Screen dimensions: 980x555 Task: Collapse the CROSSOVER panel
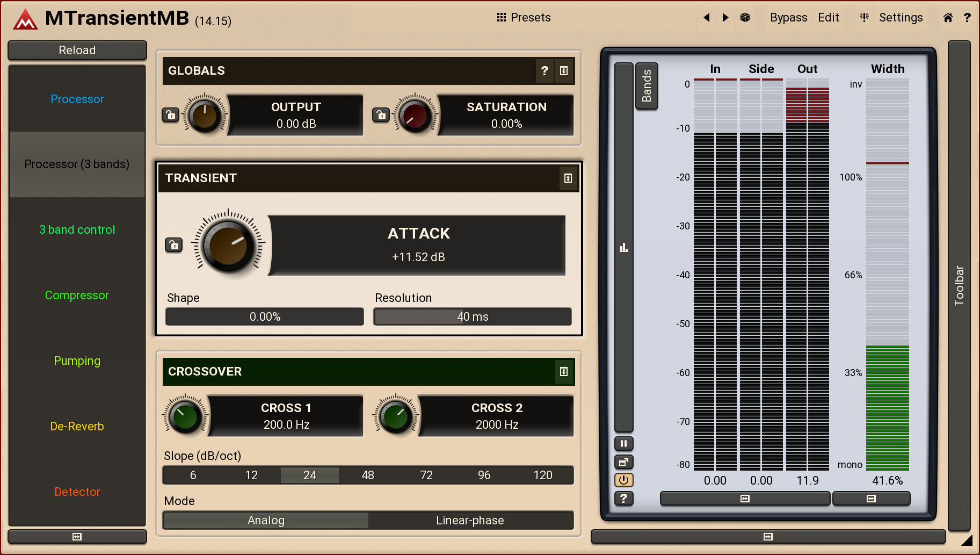pos(563,372)
